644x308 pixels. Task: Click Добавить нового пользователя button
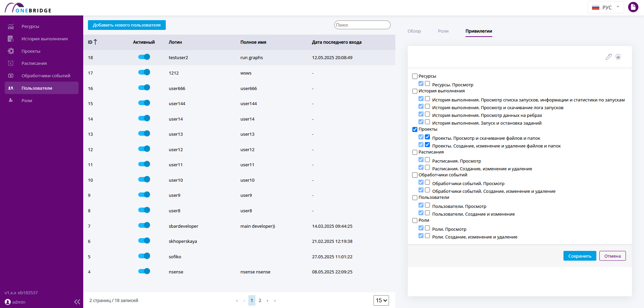[x=127, y=25]
